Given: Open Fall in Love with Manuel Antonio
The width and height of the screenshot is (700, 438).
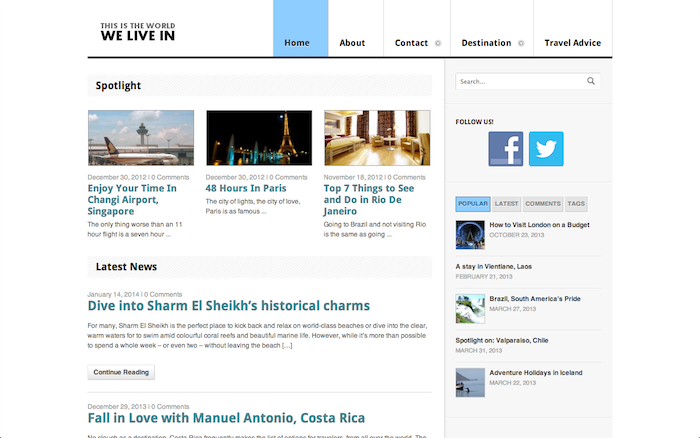Looking at the screenshot, I should pyautogui.click(x=226, y=418).
